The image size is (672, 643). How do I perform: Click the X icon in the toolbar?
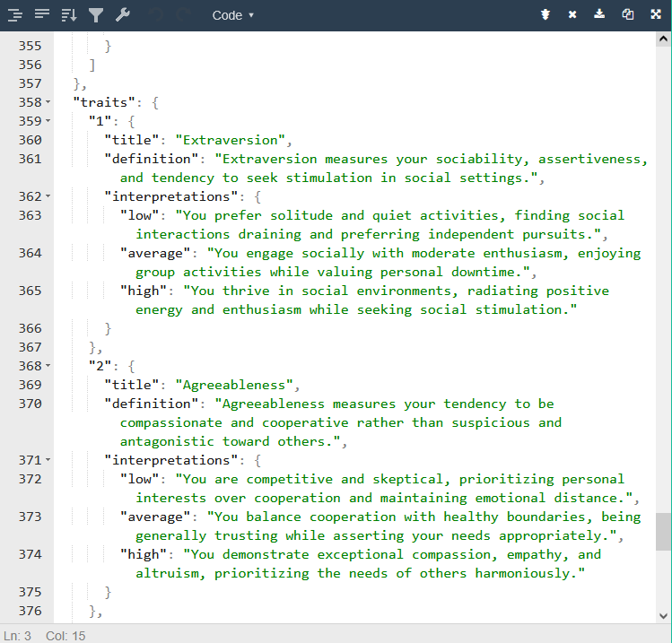pos(572,15)
